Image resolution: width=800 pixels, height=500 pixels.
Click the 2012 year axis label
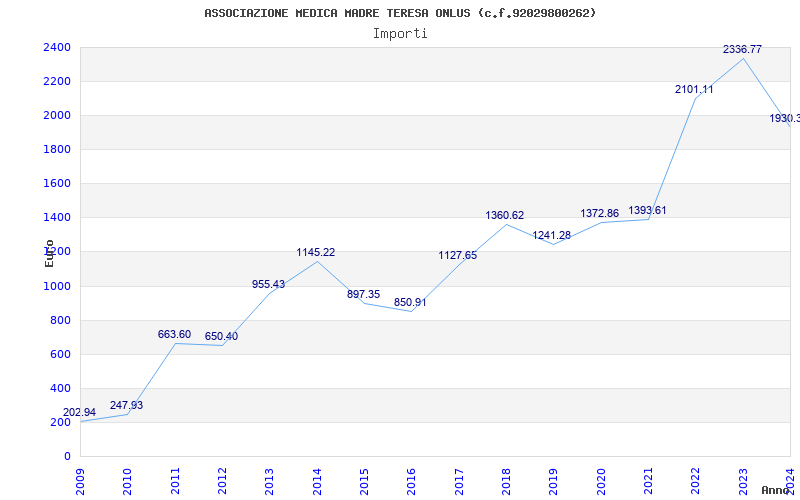[222, 481]
